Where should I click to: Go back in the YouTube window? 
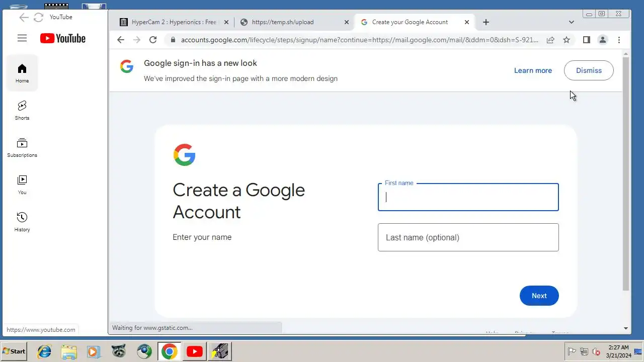[x=24, y=18]
